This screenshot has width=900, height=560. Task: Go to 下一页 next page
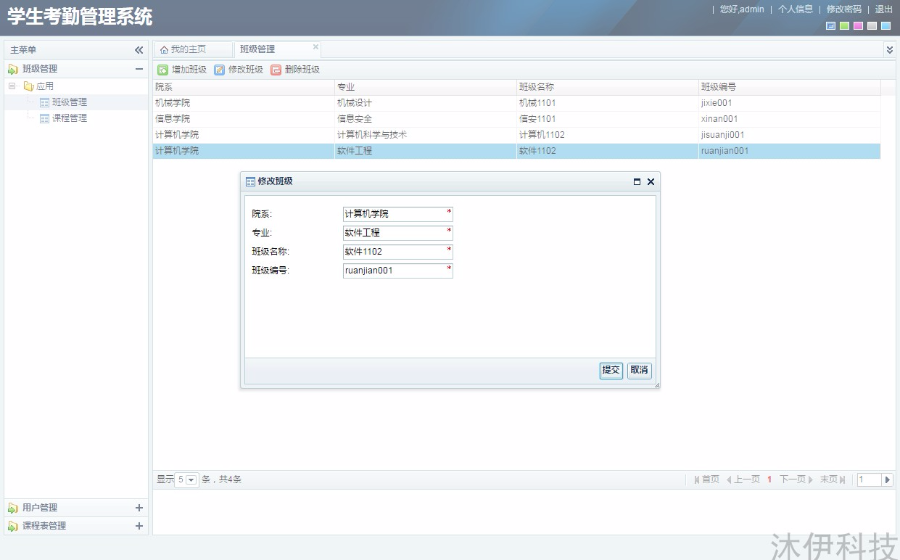[796, 480]
